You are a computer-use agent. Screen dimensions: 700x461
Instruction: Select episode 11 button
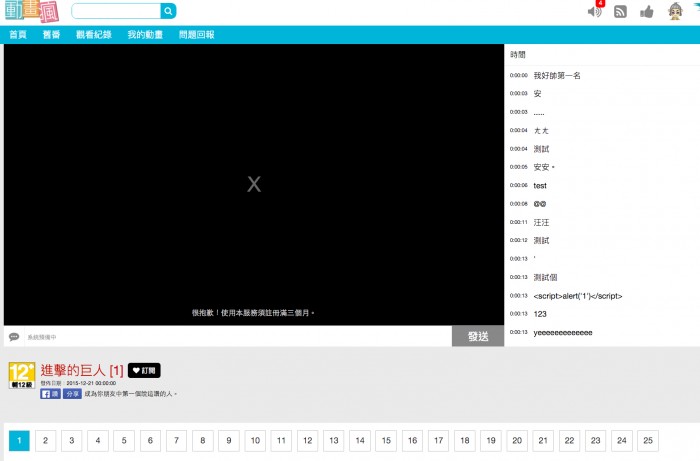pos(281,441)
